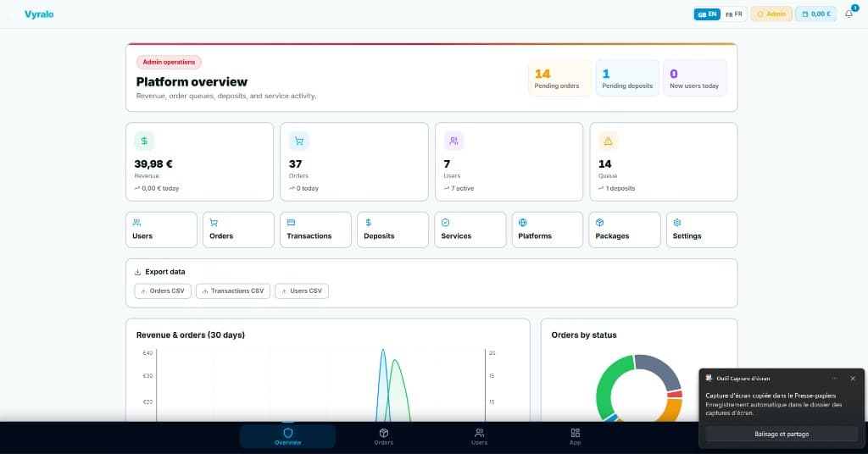Click the gray segment of the donut chart
The image size is (868, 454).
[660, 369]
